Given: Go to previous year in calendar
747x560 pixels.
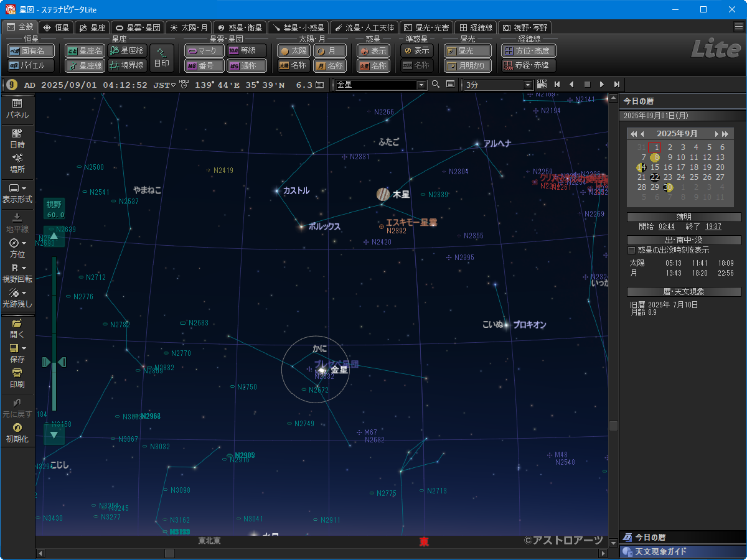Looking at the screenshot, I should tap(634, 134).
